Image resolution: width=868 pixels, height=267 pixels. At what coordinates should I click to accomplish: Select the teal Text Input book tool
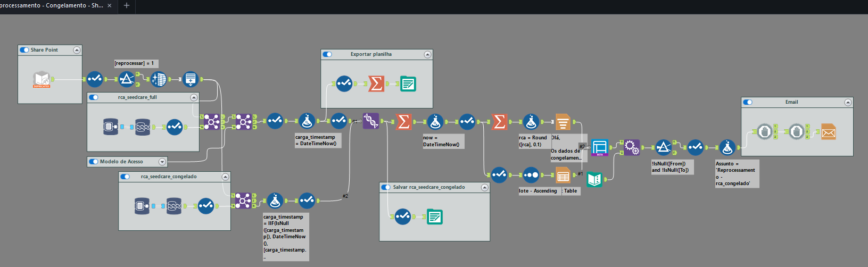click(x=594, y=180)
